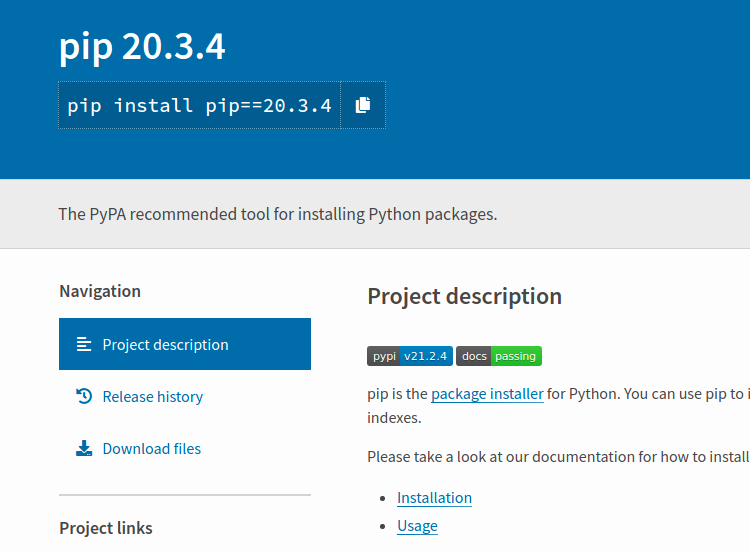The image size is (750, 551).
Task: Click the Project description section heading
Action: click(x=464, y=296)
